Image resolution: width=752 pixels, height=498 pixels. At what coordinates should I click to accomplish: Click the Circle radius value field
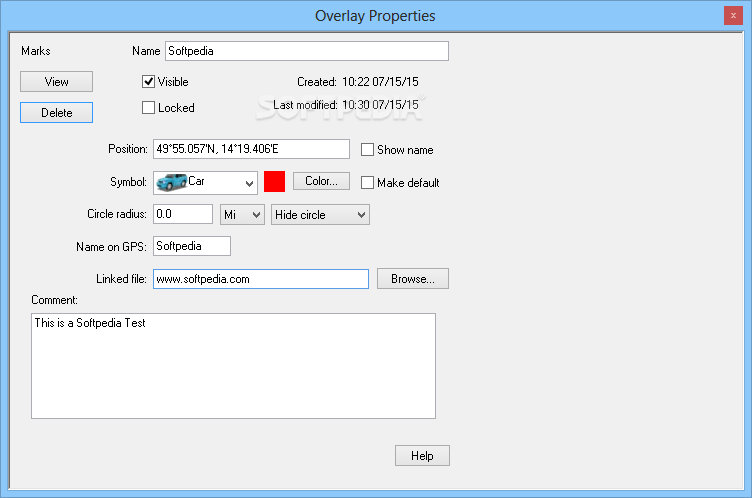click(183, 214)
